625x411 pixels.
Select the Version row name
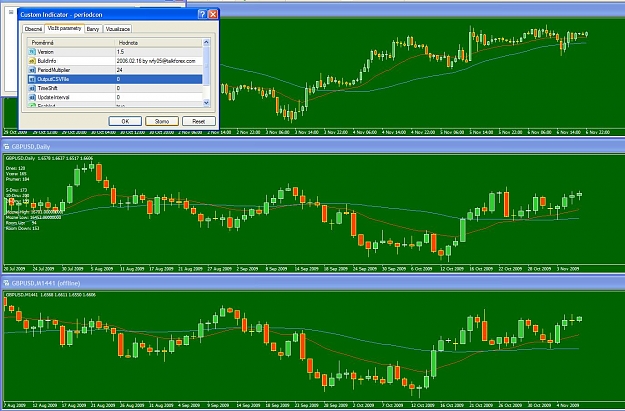click(45, 52)
